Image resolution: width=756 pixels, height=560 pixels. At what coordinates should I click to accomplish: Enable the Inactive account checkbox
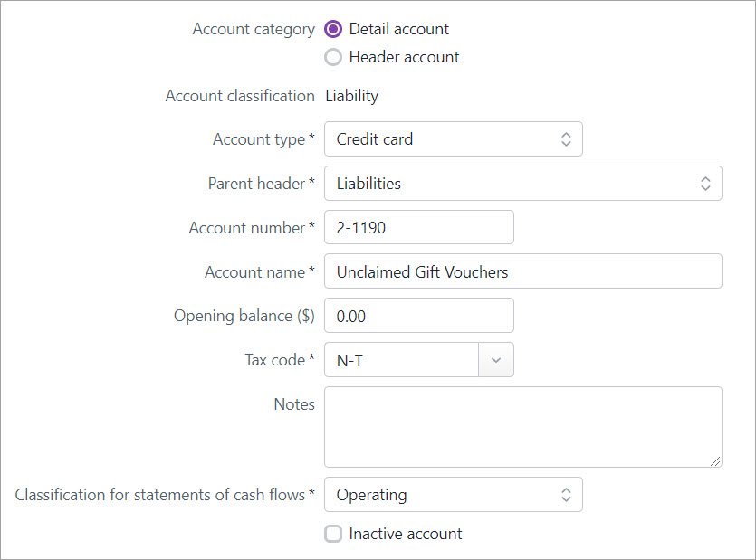coord(333,534)
